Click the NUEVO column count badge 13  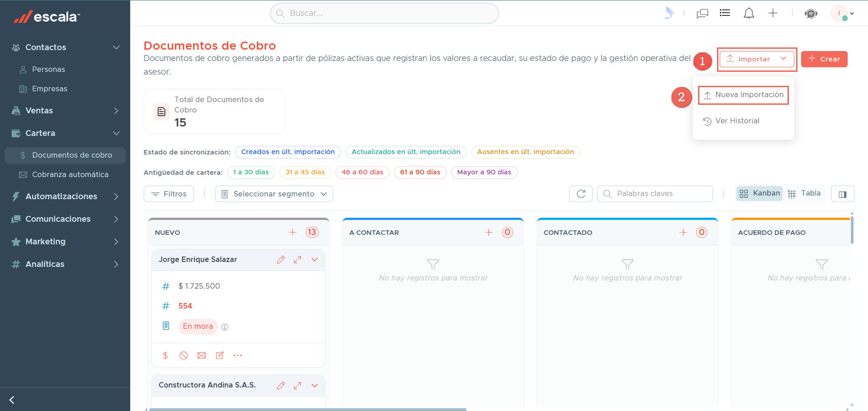[x=312, y=232]
